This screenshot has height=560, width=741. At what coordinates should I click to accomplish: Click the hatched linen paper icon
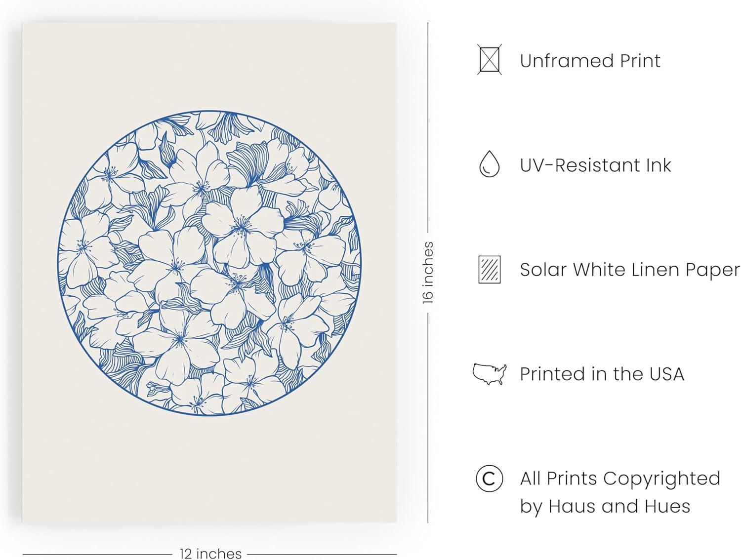click(x=489, y=270)
